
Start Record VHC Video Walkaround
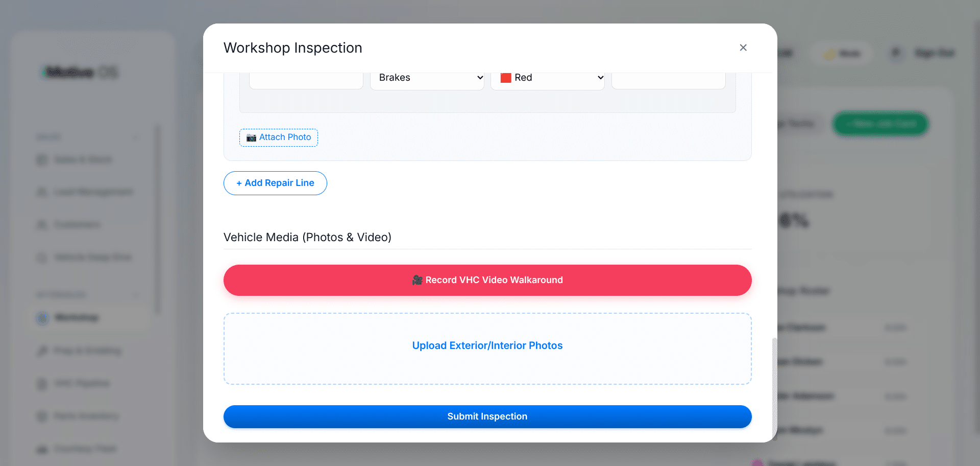tap(487, 280)
